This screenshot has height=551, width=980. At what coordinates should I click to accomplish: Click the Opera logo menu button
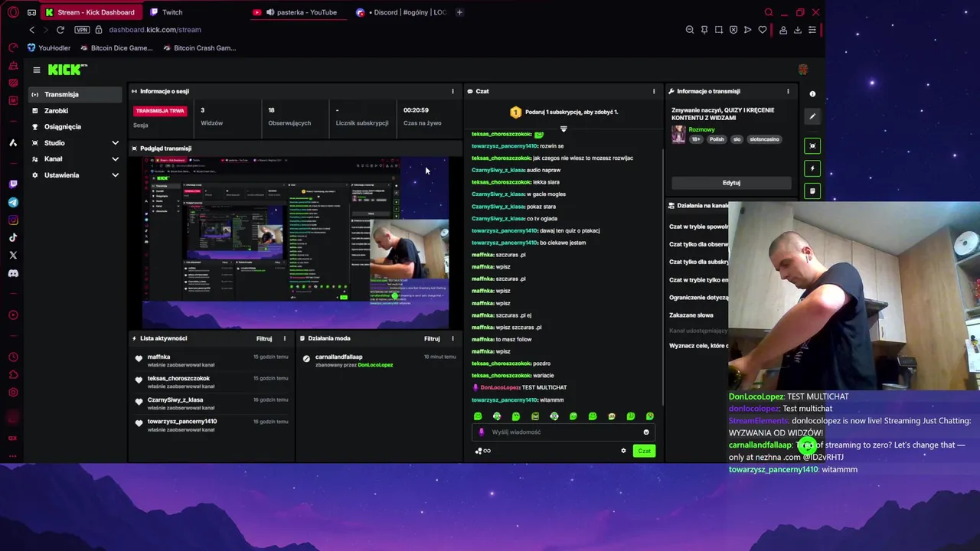pyautogui.click(x=13, y=12)
